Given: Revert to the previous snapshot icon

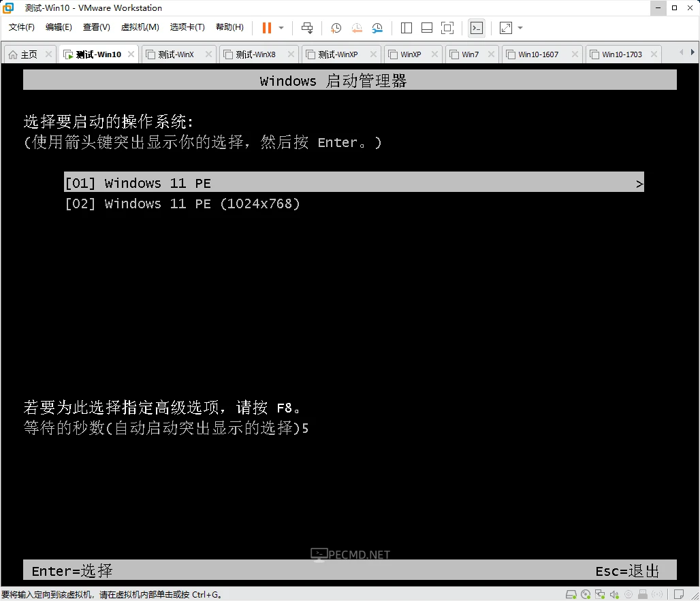Looking at the screenshot, I should pos(356,28).
